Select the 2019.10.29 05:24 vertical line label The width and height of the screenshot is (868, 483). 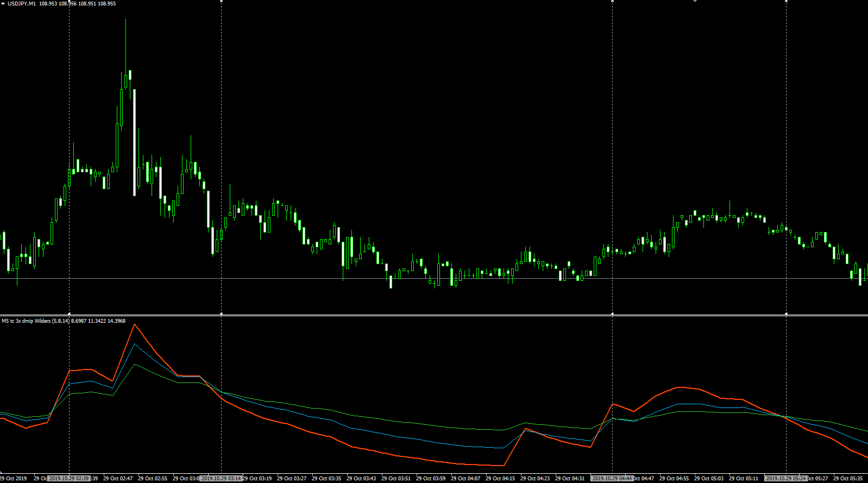[786, 479]
